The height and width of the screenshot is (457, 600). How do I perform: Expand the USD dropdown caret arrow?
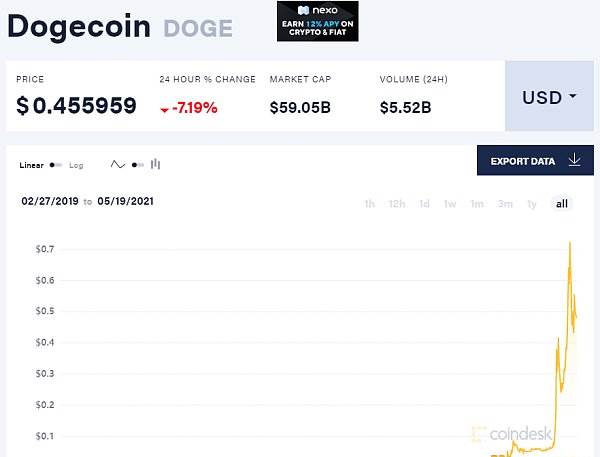point(573,96)
